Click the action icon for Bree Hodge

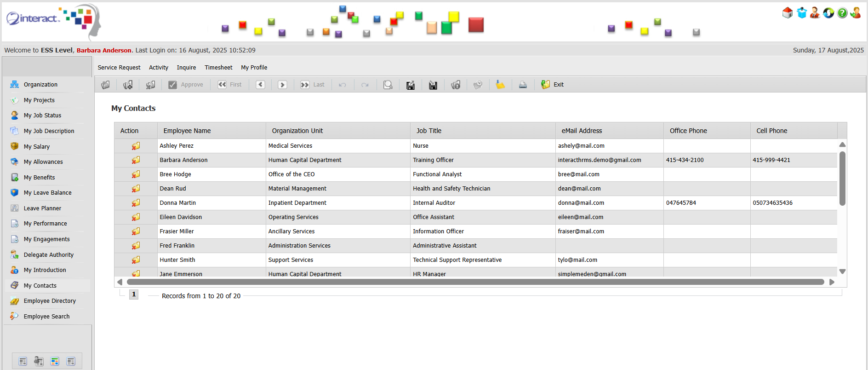coord(136,174)
